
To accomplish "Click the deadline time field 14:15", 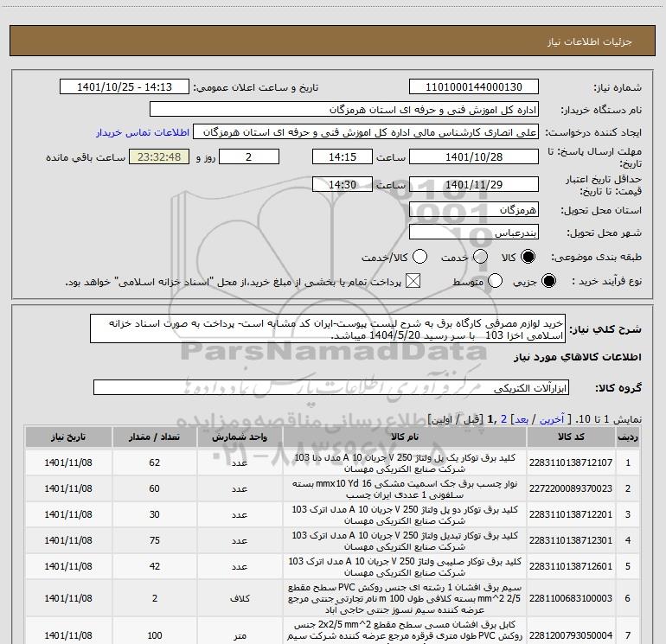I will point(343,156).
